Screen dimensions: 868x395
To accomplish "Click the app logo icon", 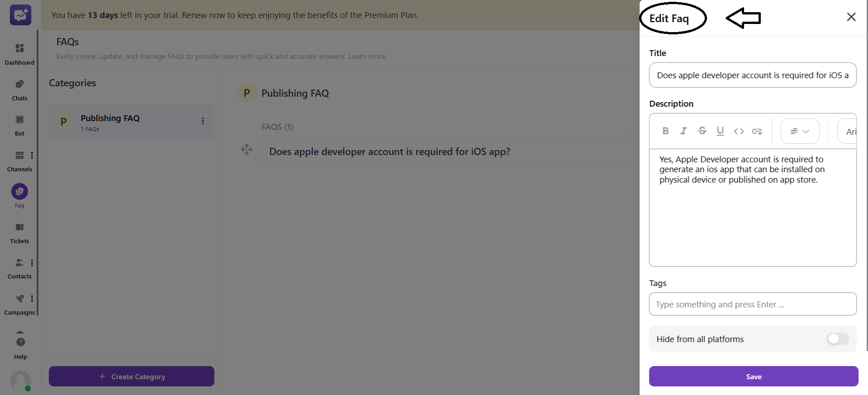I will tap(20, 15).
